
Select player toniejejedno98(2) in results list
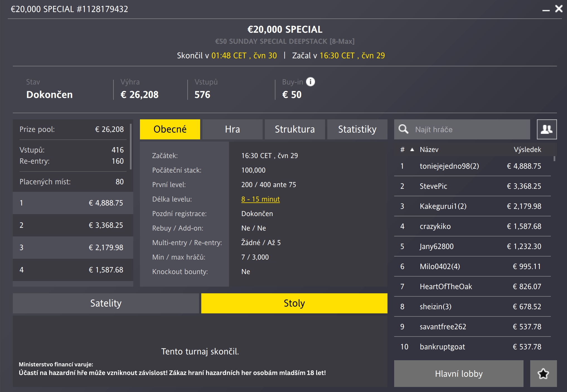click(x=449, y=166)
